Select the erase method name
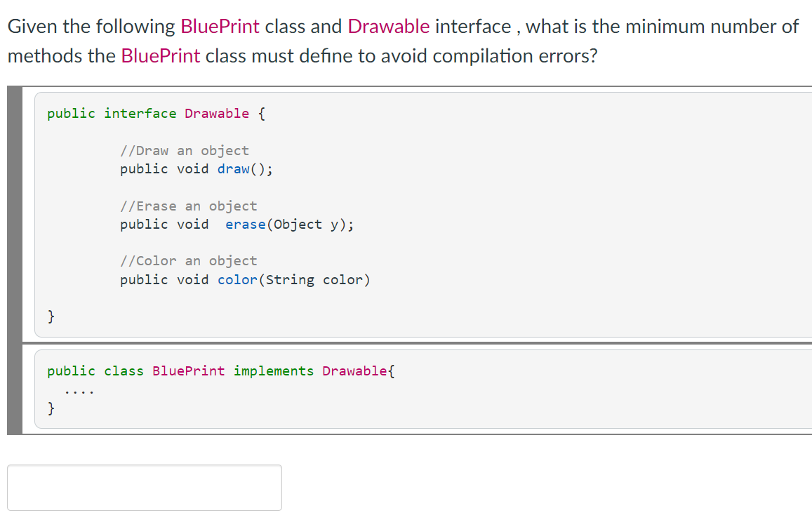812x527 pixels. (x=245, y=224)
